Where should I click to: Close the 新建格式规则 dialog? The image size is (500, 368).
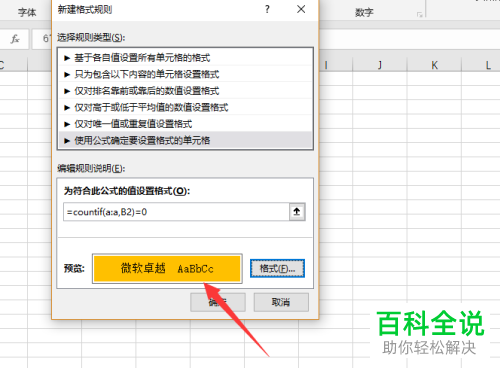pyautogui.click(x=301, y=9)
